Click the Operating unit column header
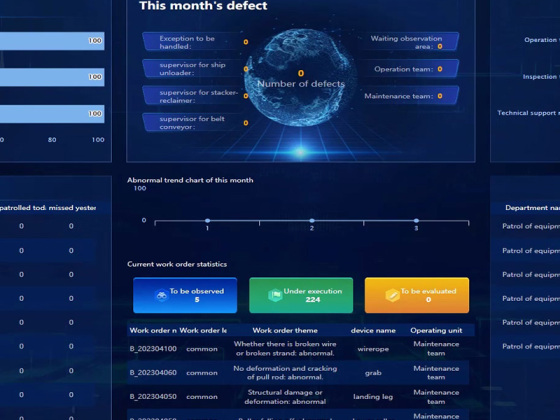Viewport: 560px width, 420px height. [436, 330]
